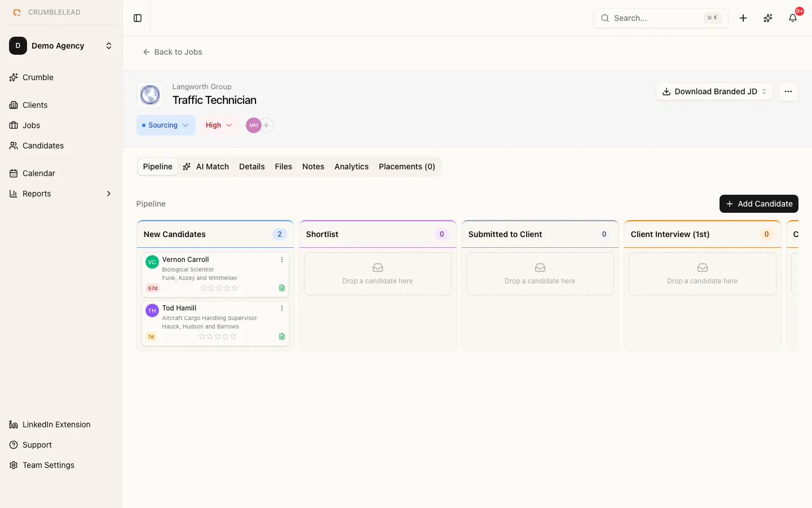Open the notifications bell

click(793, 18)
